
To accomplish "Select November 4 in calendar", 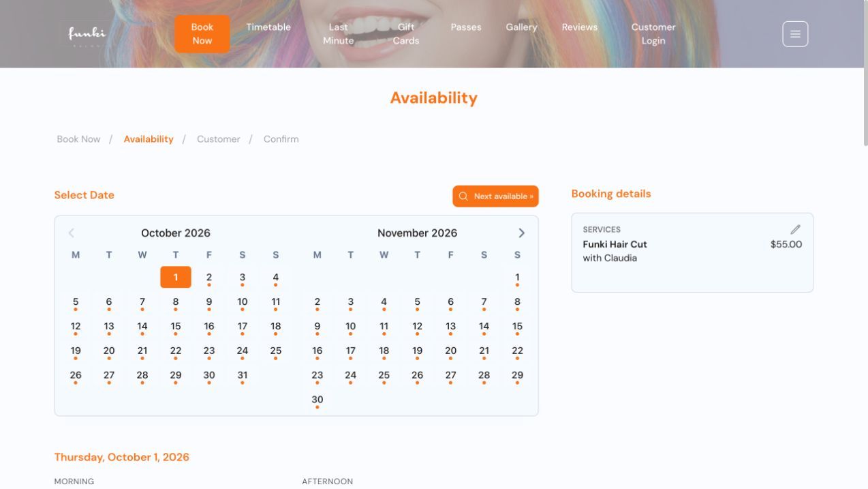I will click(x=384, y=302).
